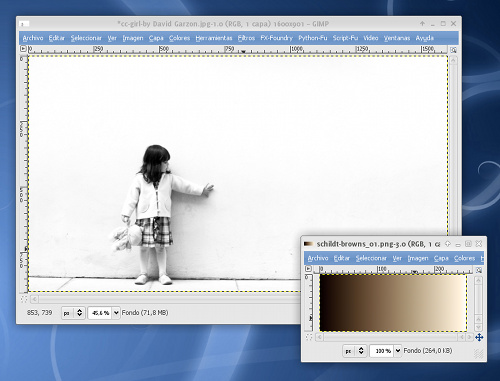Click horizontal scrollbar left arrow in schildt-browns window
This screenshot has height=381, width=500.
tap(319, 337)
